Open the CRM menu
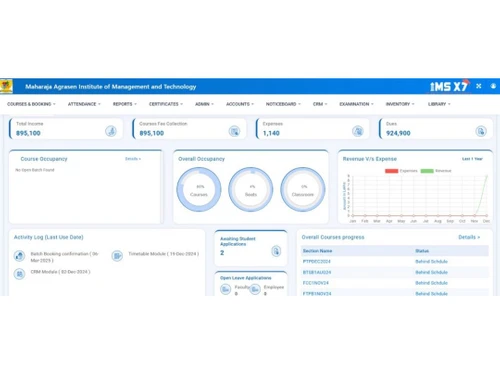 pyautogui.click(x=320, y=104)
